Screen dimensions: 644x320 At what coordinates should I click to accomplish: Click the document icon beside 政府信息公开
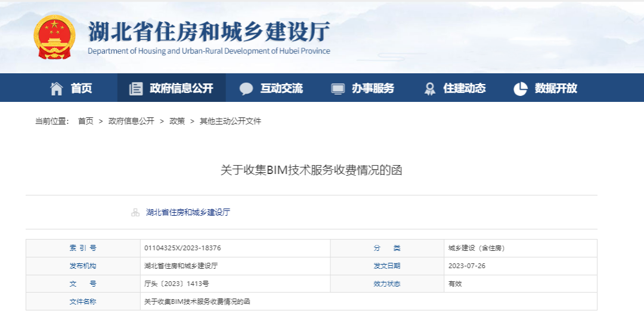click(x=136, y=89)
